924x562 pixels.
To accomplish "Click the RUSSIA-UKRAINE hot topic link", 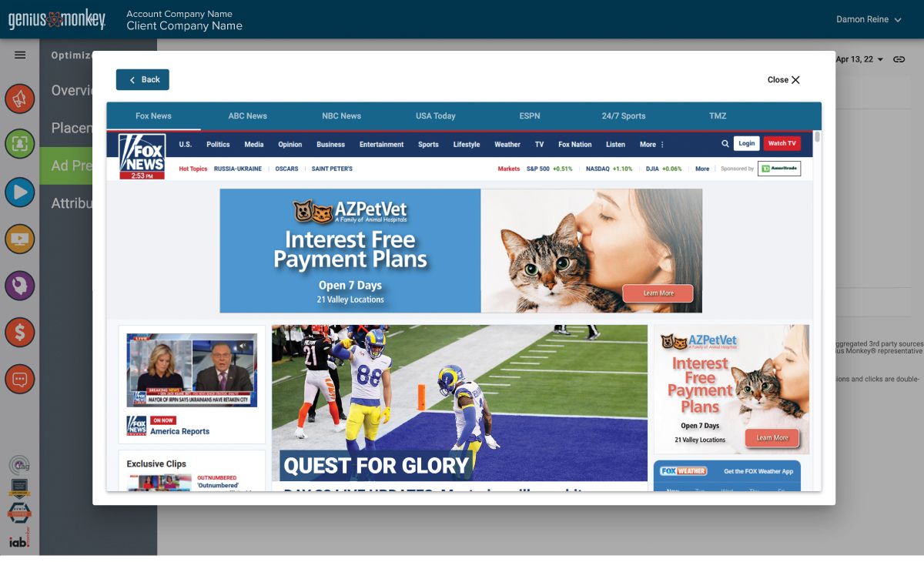I will (x=238, y=169).
